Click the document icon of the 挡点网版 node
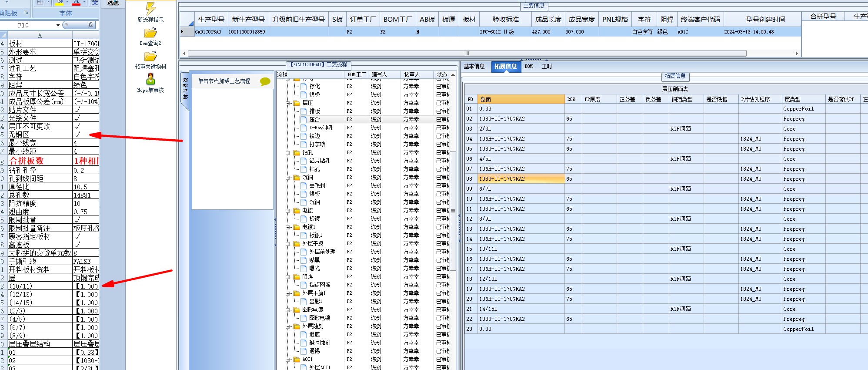Image resolution: width=868 pixels, height=370 pixels. click(304, 285)
